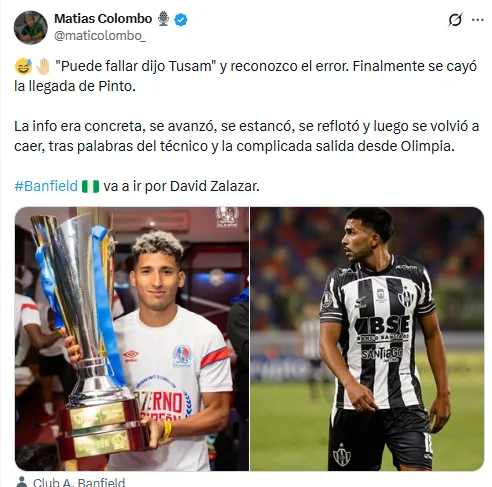Click the blue verified checkmark badge
The height and width of the screenshot is (487, 492).
coord(181,20)
